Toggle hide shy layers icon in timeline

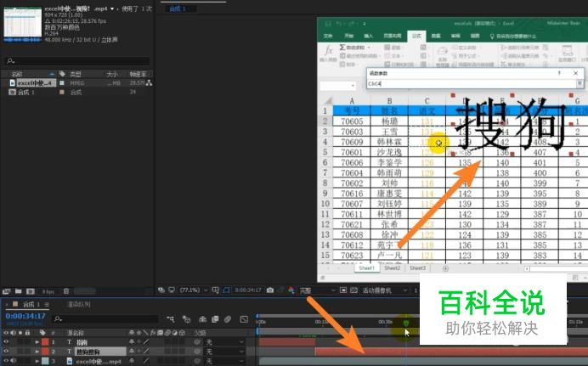(202, 319)
